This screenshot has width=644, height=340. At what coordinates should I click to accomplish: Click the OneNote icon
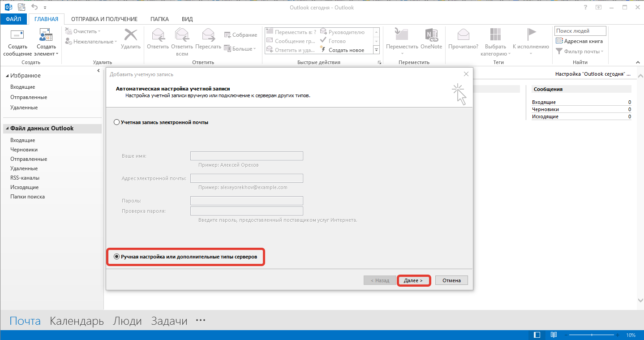431,35
